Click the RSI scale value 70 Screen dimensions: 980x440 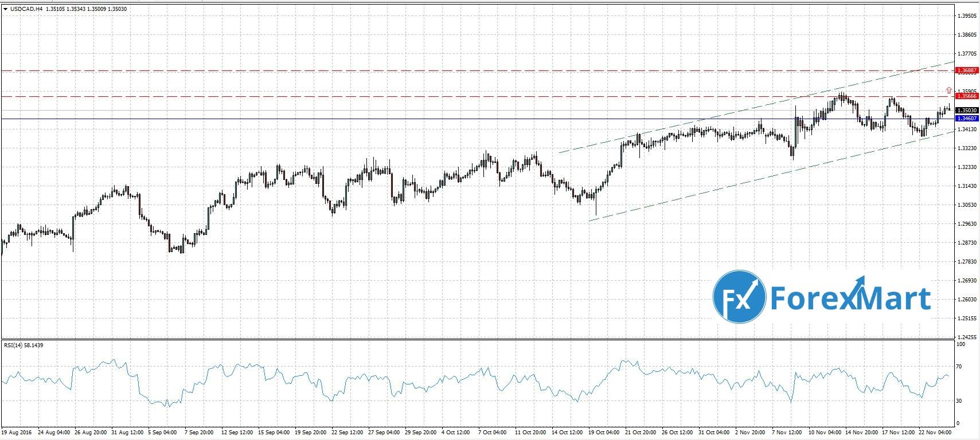[960, 367]
